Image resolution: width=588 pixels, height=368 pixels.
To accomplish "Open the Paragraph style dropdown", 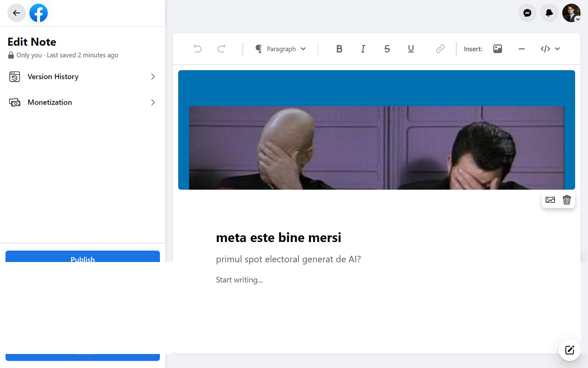I will click(x=281, y=49).
